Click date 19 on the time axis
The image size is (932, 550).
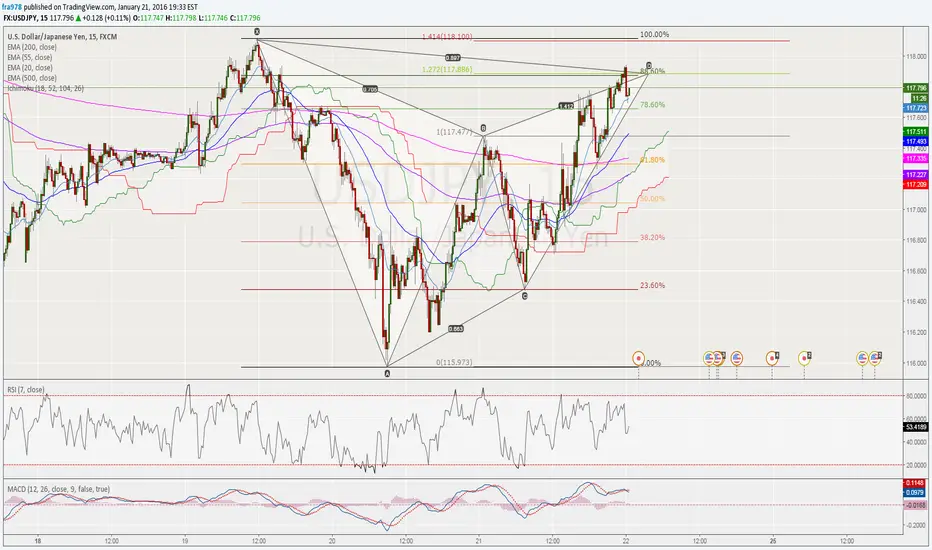[x=185, y=541]
